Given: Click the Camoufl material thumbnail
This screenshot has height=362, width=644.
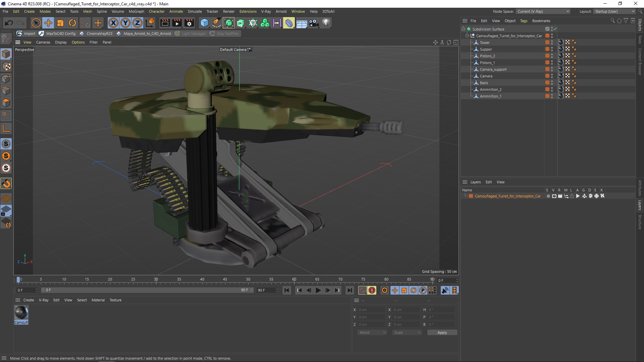Looking at the screenshot, I should (x=21, y=313).
